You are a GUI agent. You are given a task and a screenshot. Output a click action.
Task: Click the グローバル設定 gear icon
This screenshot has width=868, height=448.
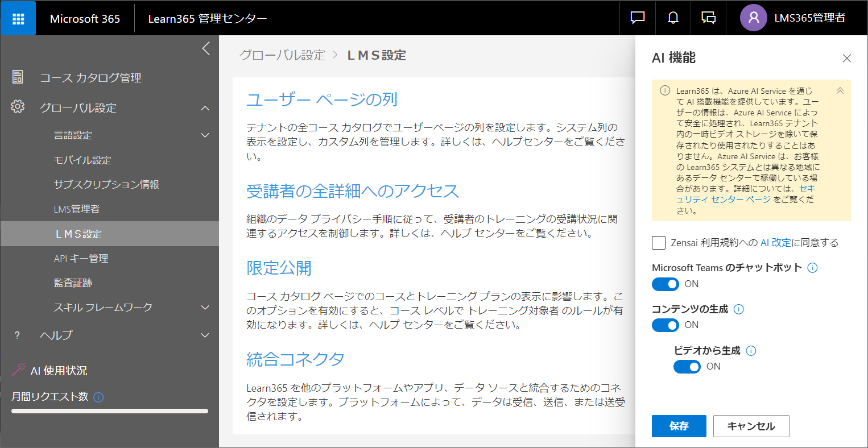18,106
